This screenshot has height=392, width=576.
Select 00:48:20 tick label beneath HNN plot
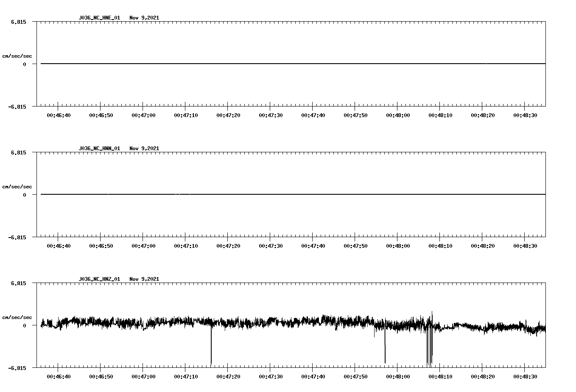point(483,246)
